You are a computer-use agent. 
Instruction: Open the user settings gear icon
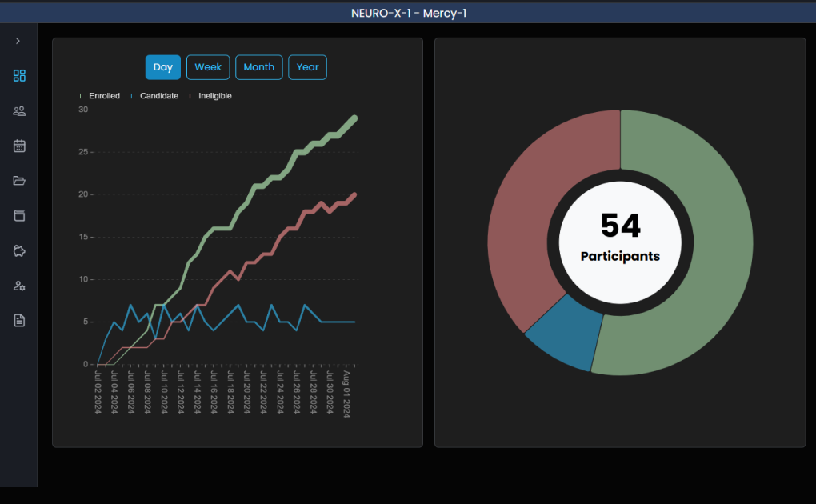(x=19, y=286)
